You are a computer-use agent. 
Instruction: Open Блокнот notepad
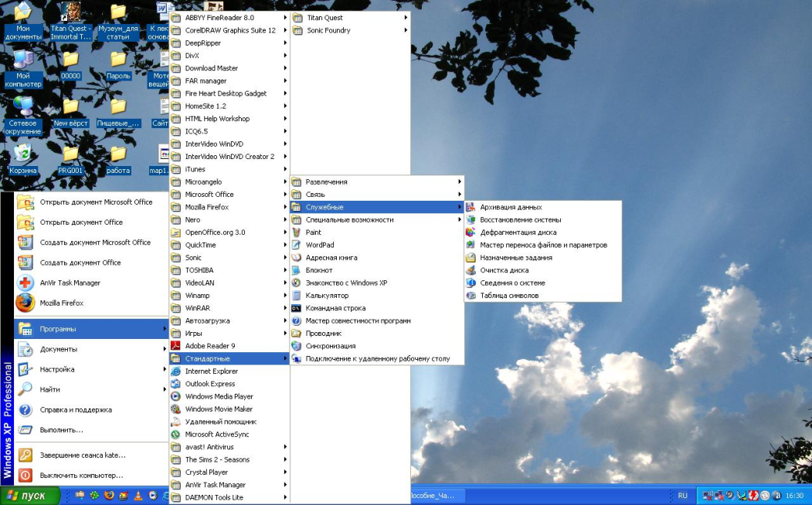click(376, 270)
